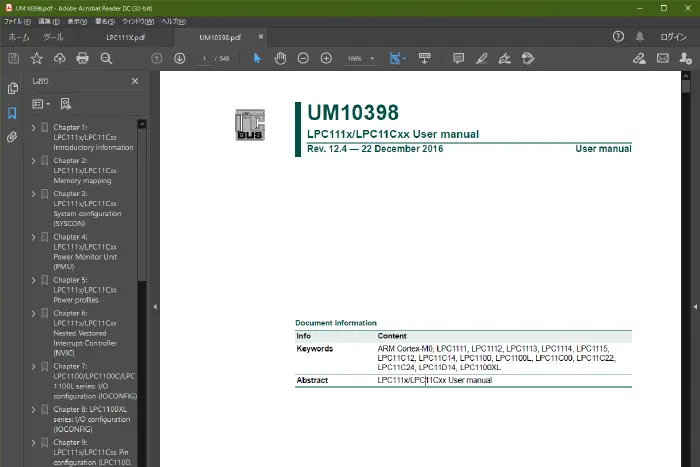Screen dimensions: 700x467
Task: Open the ツール tab
Action: [x=53, y=37]
